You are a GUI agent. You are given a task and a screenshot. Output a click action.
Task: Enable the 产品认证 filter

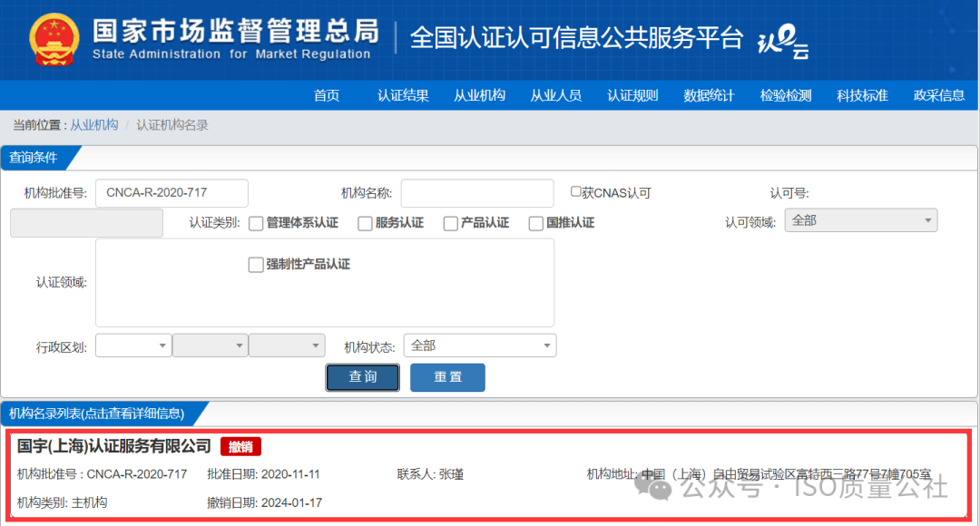coord(449,222)
